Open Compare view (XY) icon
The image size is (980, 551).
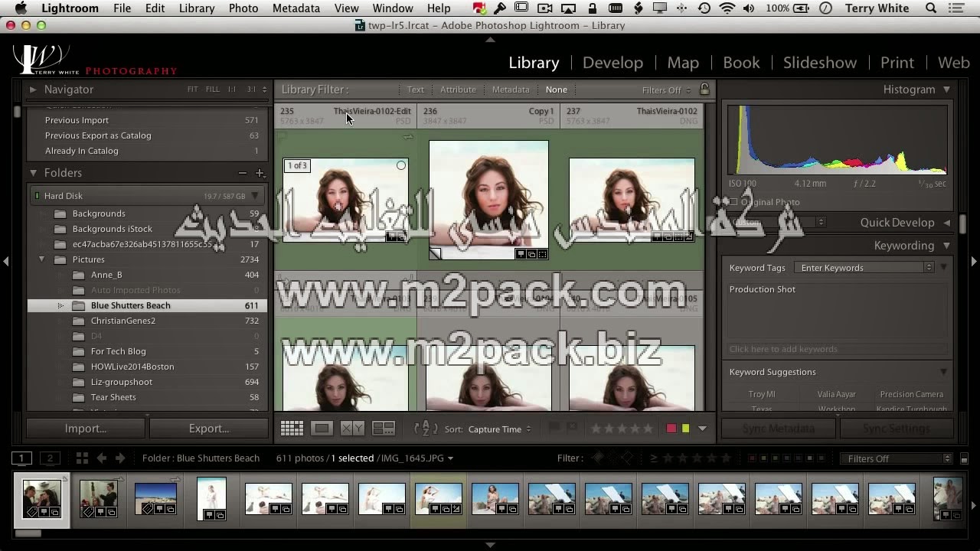352,429
